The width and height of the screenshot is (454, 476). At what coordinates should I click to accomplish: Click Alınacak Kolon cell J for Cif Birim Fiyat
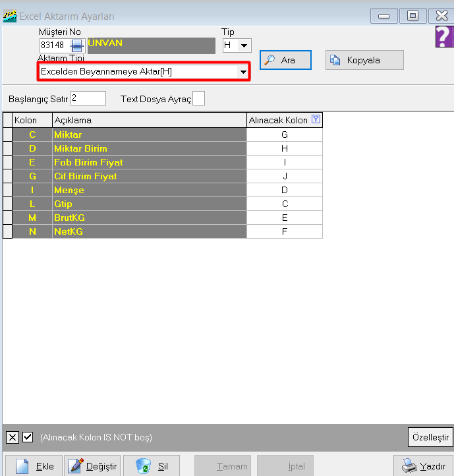(x=285, y=176)
